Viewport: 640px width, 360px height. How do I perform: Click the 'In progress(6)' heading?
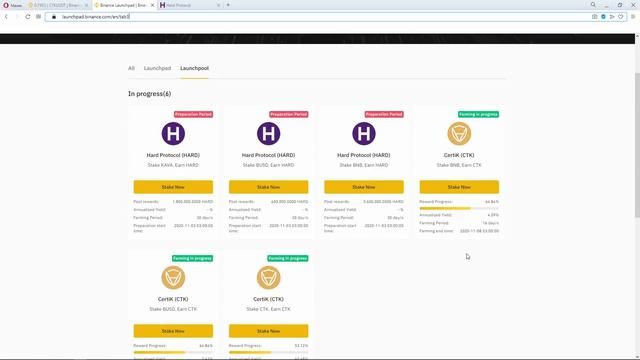[149, 94]
